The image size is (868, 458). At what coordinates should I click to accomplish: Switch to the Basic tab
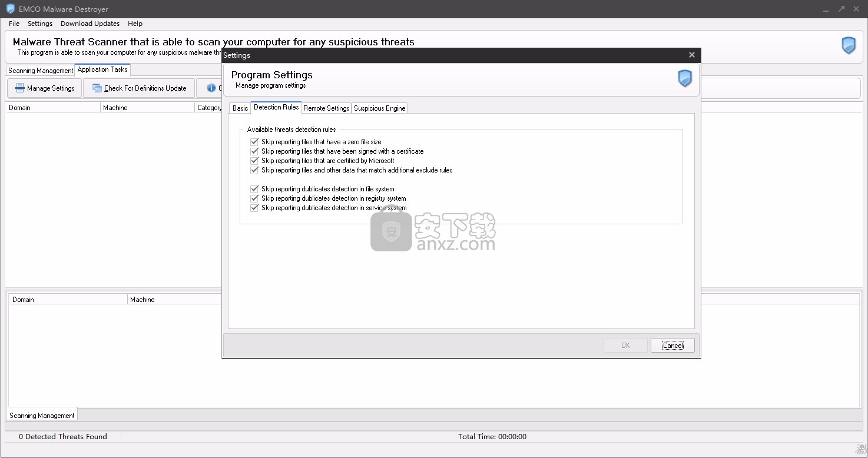[x=240, y=108]
